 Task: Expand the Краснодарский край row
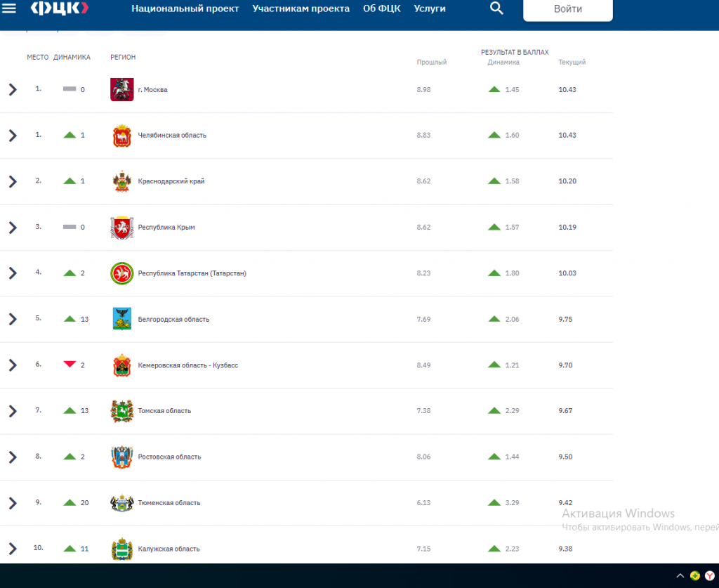13,181
